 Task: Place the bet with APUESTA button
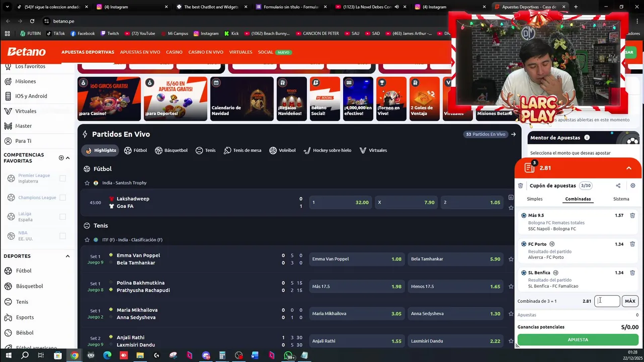[578, 340]
